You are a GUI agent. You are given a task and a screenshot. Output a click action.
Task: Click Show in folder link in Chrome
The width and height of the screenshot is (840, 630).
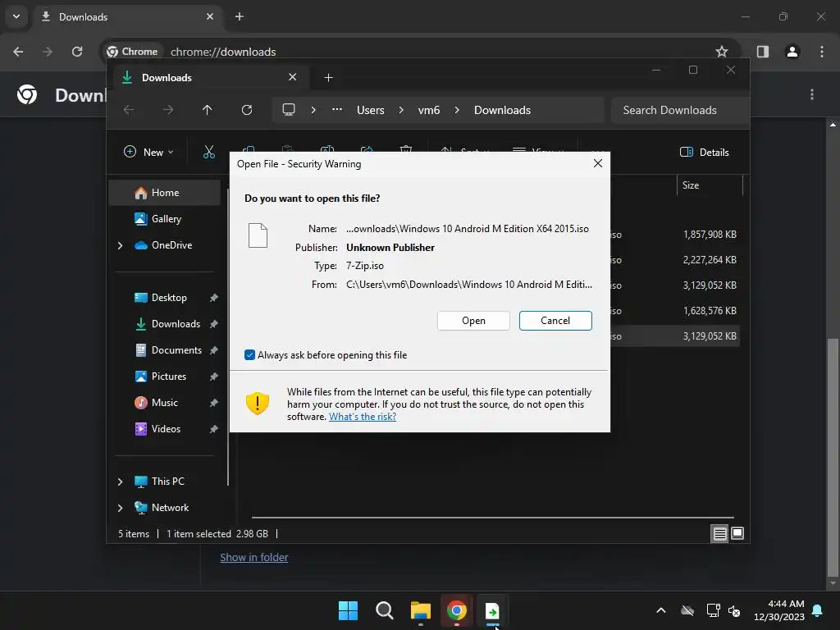pos(254,557)
